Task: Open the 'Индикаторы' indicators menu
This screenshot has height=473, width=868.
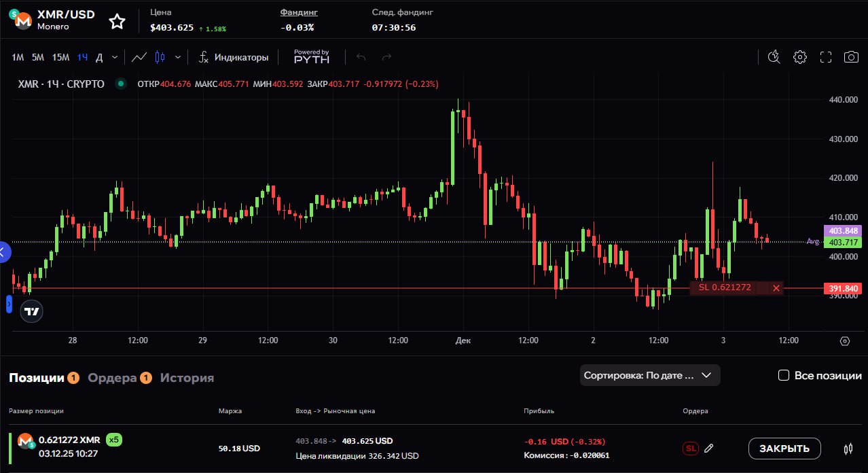Action: [x=234, y=57]
